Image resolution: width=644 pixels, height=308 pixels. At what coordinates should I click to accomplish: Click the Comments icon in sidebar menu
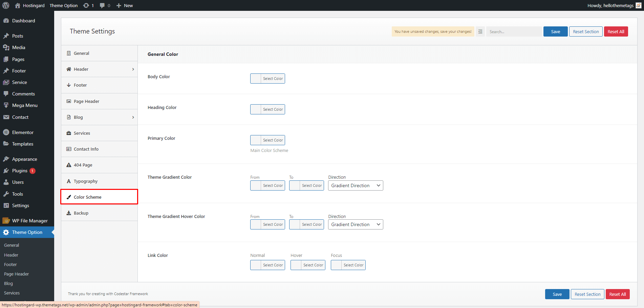coord(6,94)
